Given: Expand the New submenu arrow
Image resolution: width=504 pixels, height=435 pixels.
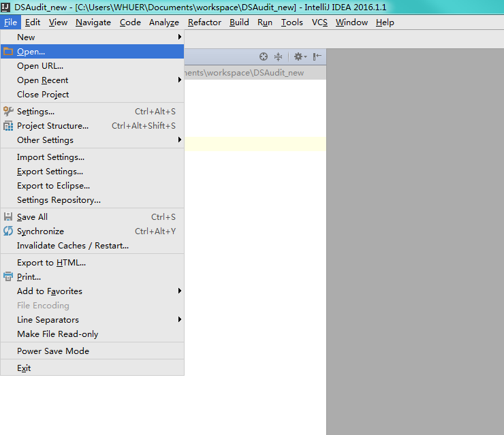Looking at the screenshot, I should (180, 37).
